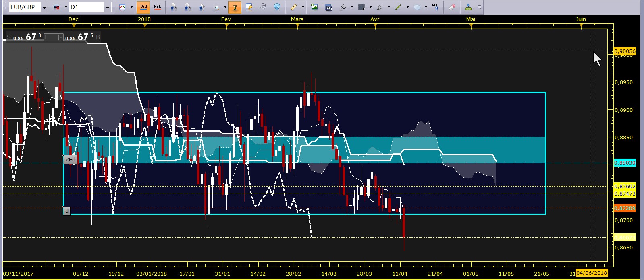Image resolution: width=644 pixels, height=280 pixels.
Task: Select the ruler measurement tool
Action: click(294, 7)
